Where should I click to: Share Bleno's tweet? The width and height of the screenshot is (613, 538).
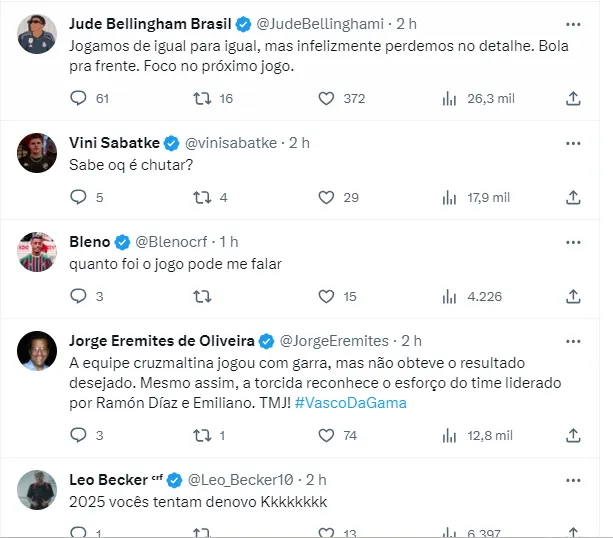(x=573, y=296)
